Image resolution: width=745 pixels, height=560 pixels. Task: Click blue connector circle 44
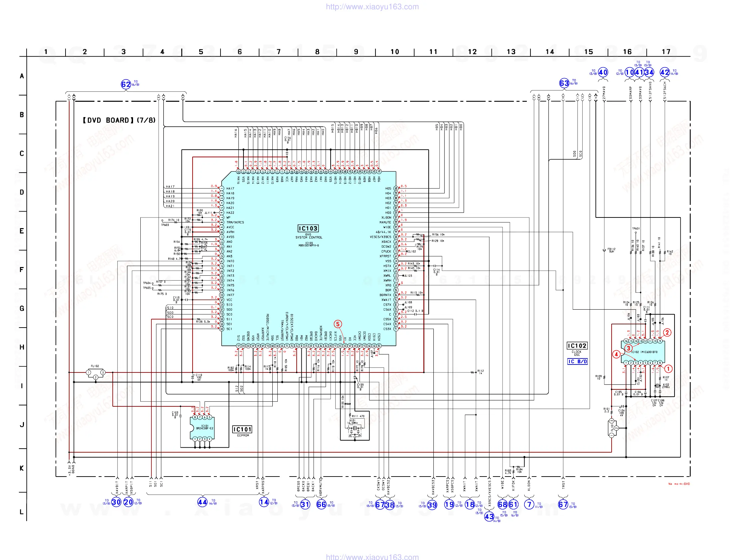(x=202, y=502)
